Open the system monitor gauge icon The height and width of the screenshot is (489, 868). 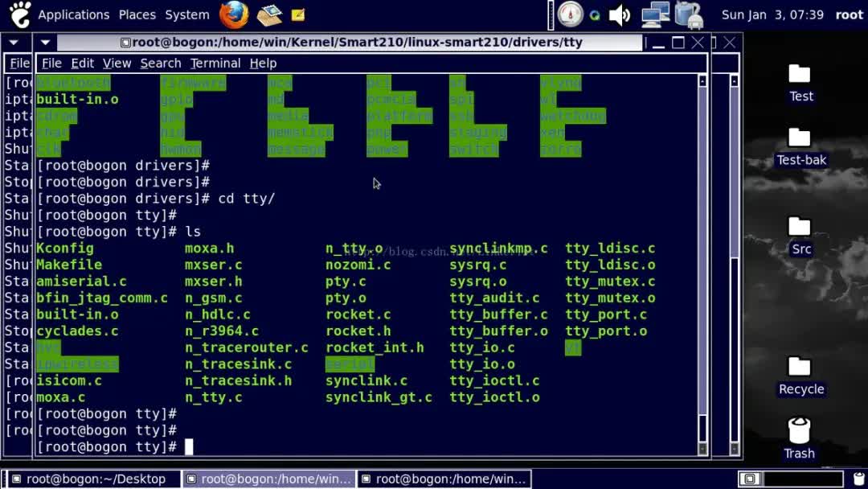point(570,14)
